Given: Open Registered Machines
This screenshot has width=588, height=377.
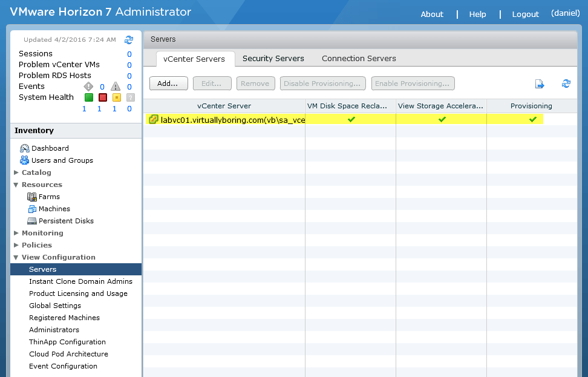Looking at the screenshot, I should tap(65, 318).
